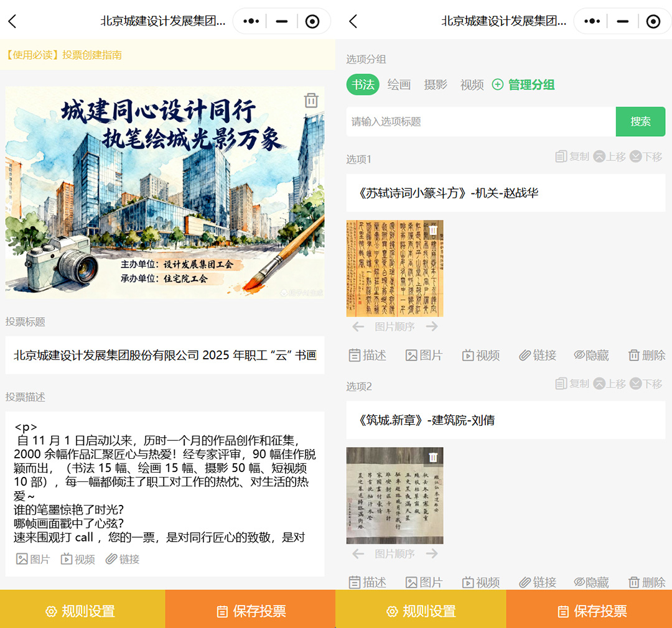Toggle 隐藏 for 选项1

[592, 356]
